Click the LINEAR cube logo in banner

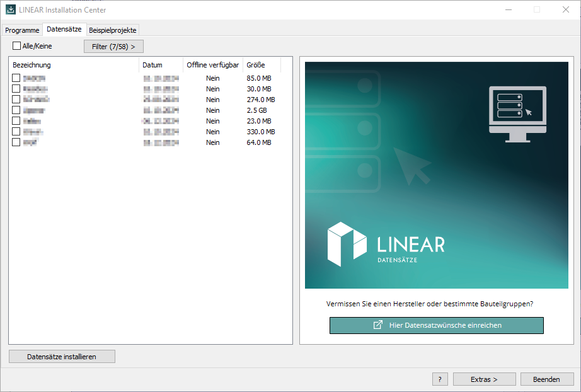(x=347, y=244)
